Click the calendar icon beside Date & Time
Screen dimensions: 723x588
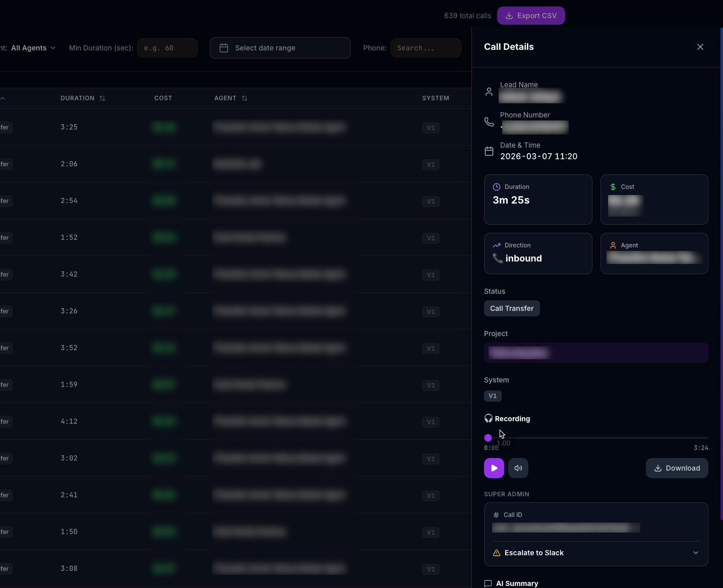point(489,151)
